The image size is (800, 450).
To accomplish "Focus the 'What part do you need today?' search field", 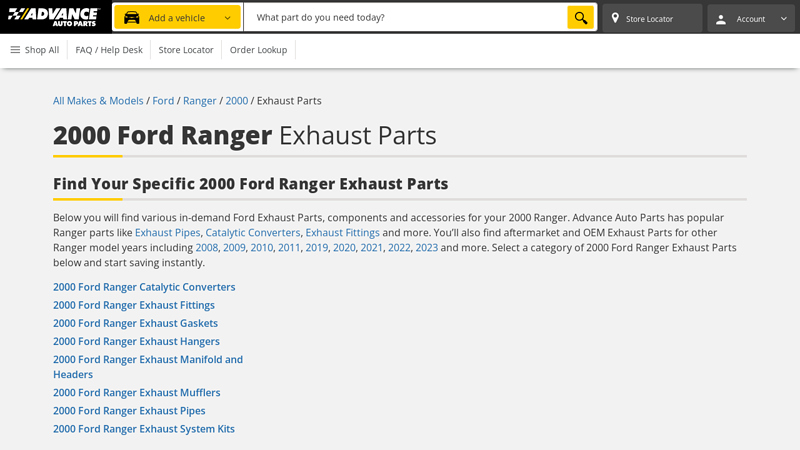I will tap(405, 17).
